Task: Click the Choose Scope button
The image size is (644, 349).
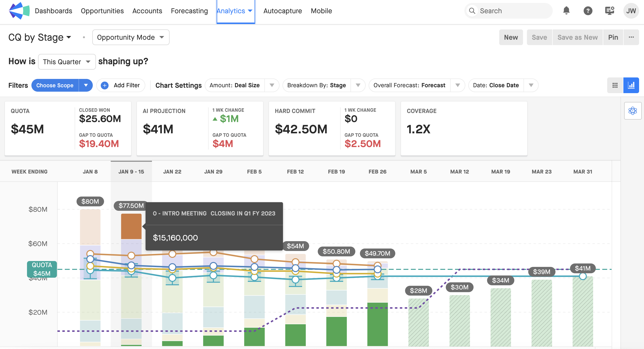Action: (55, 85)
